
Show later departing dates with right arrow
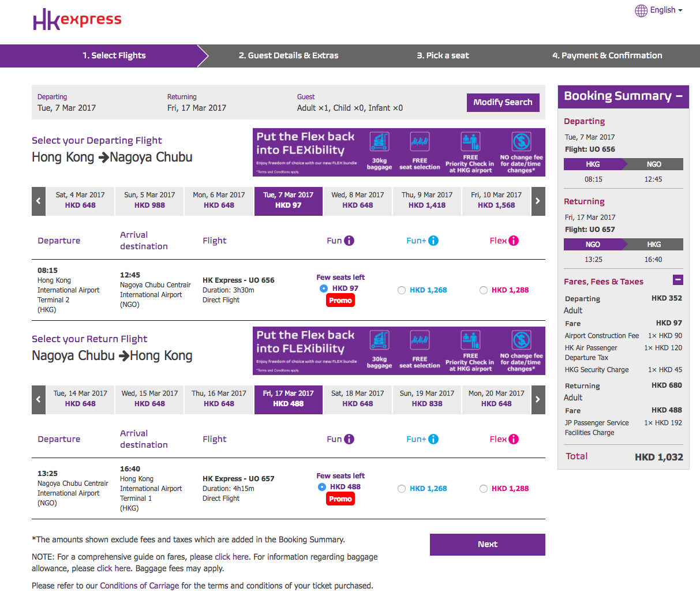538,201
